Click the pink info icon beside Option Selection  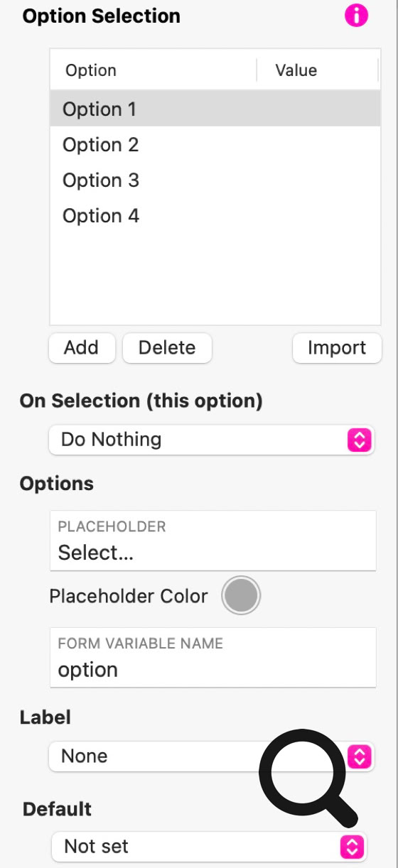click(357, 15)
